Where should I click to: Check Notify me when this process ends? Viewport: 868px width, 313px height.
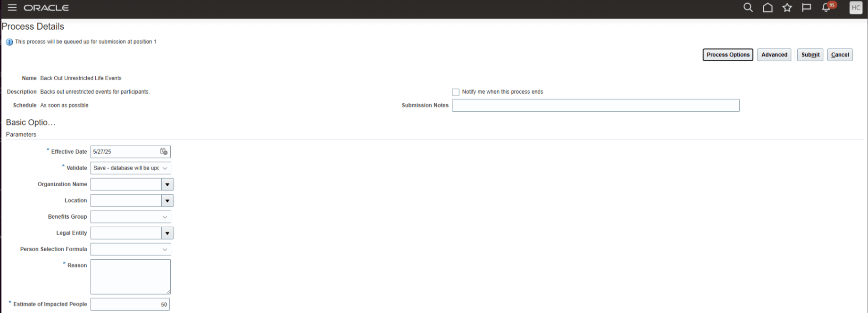(x=456, y=92)
